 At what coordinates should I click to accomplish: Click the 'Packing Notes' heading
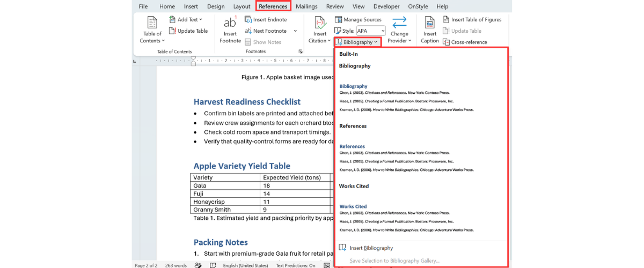click(x=221, y=242)
